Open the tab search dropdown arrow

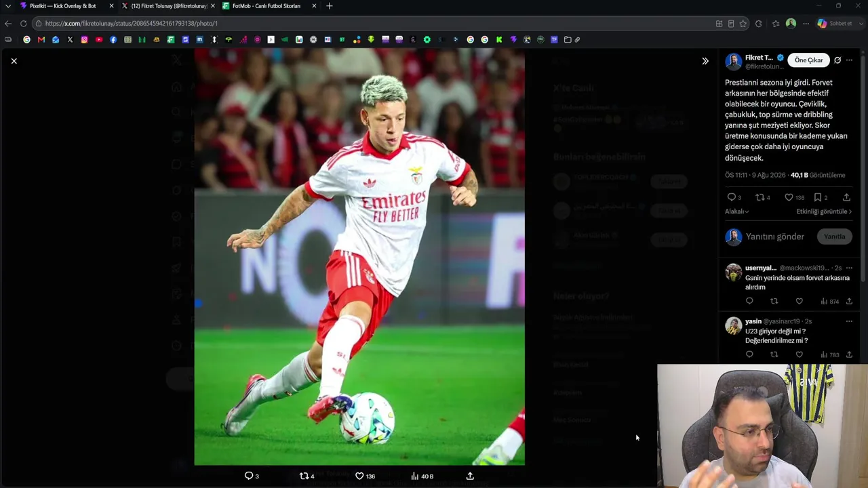pyautogui.click(x=8, y=6)
